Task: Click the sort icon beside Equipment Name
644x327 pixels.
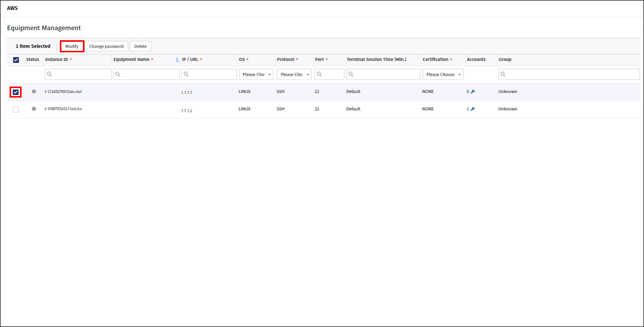Action: tap(177, 60)
